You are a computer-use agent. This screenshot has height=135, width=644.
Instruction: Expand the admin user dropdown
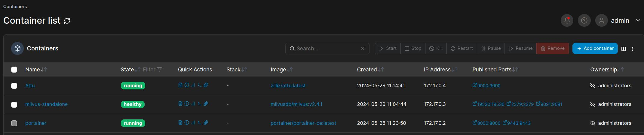pos(638,21)
